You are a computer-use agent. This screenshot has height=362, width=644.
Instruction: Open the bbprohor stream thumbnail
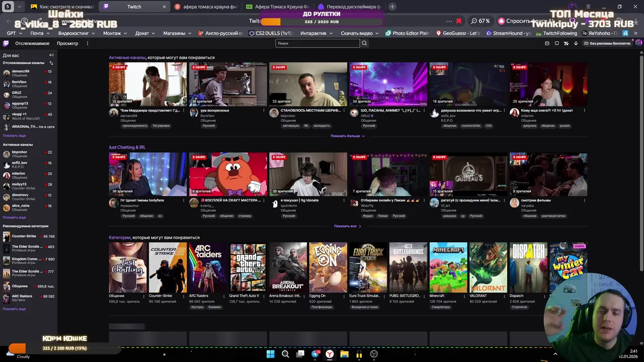(x=308, y=84)
